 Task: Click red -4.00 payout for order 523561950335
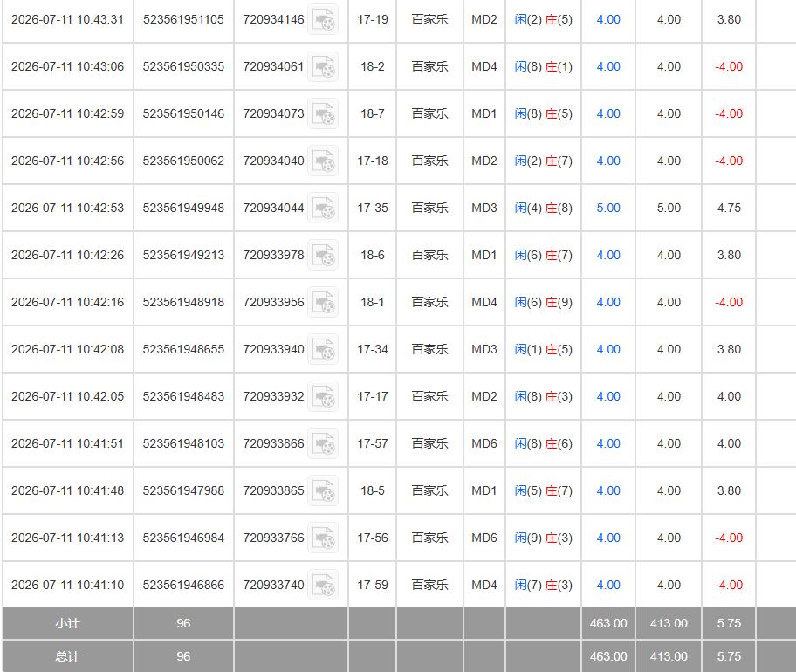pyautogui.click(x=729, y=67)
